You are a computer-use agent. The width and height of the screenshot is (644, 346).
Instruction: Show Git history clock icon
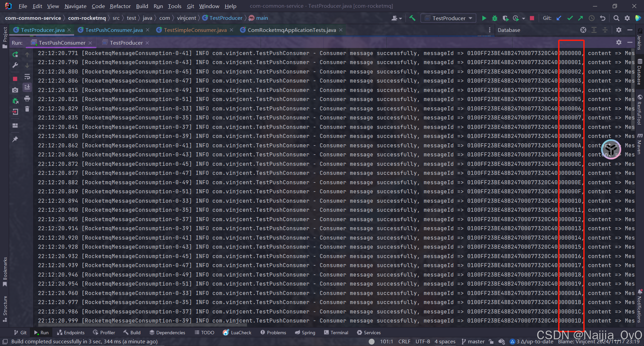point(592,18)
